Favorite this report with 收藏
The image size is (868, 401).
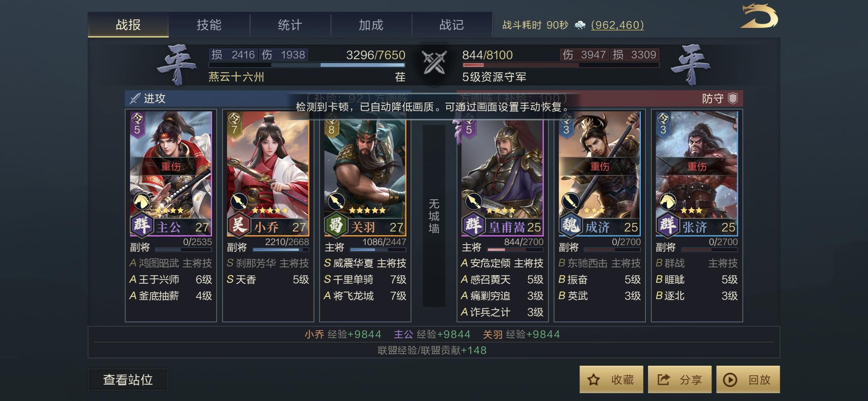611,379
